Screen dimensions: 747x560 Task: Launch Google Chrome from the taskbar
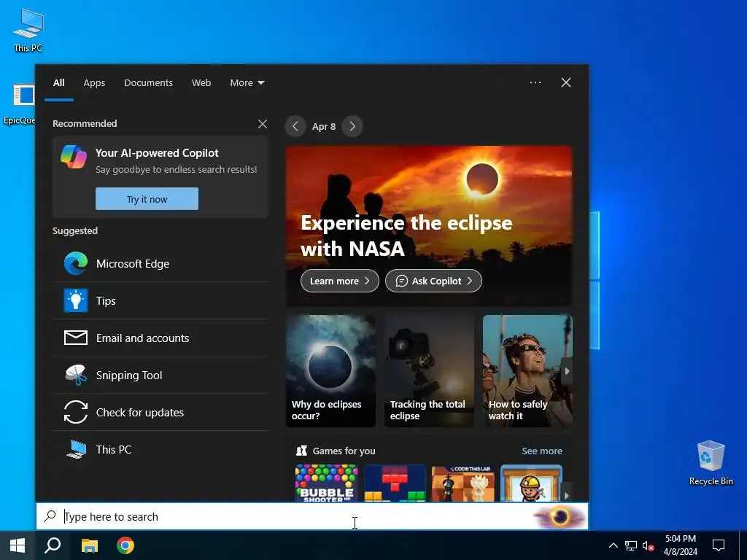pyautogui.click(x=125, y=545)
